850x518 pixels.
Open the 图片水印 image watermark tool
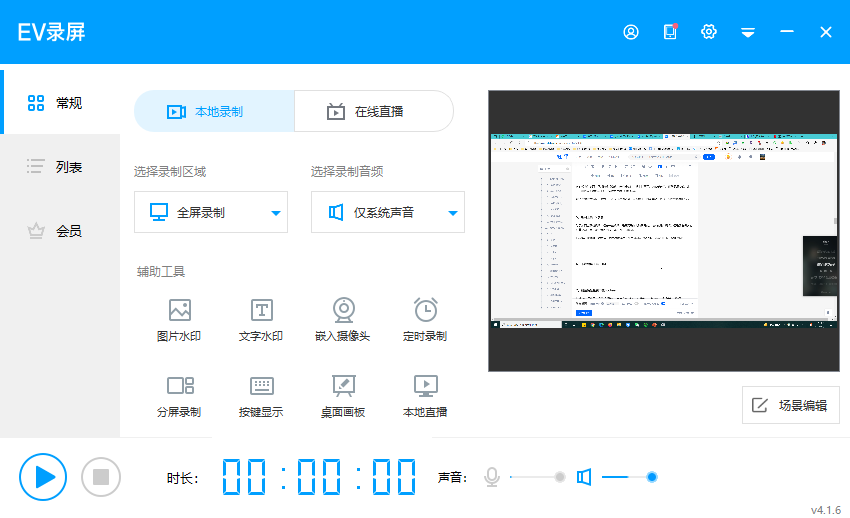[179, 320]
